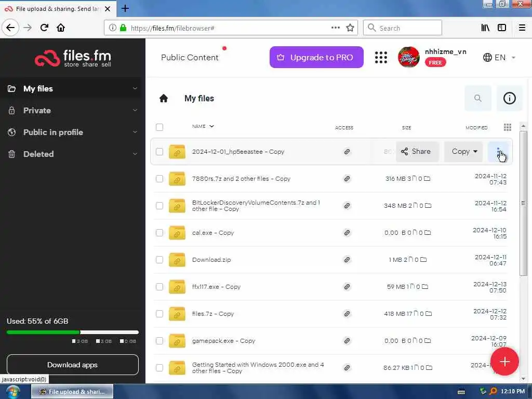532x399 pixels.
Task: Click the Download apps button
Action: click(72, 365)
